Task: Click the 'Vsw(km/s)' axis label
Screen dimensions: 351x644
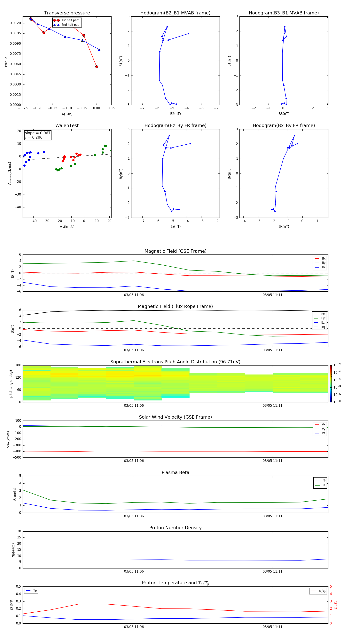Action: pos(8,439)
